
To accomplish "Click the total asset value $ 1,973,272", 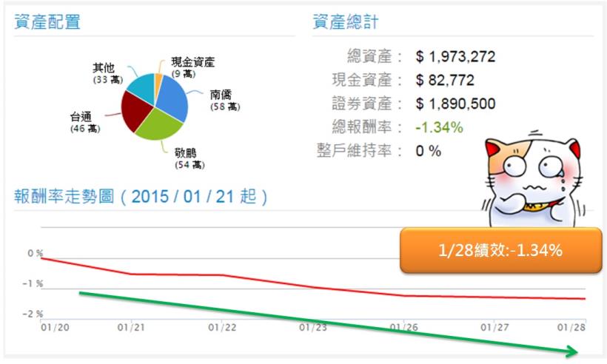I will 455,57.
